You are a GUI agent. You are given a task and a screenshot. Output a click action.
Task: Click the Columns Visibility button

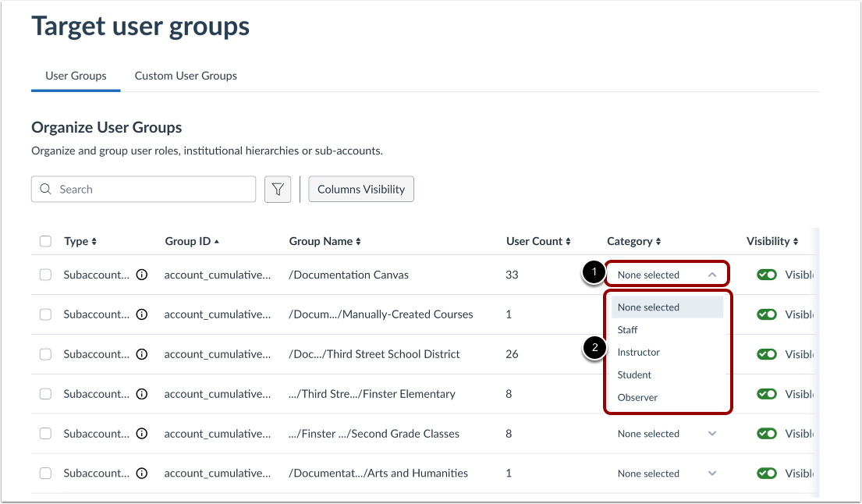tap(360, 189)
